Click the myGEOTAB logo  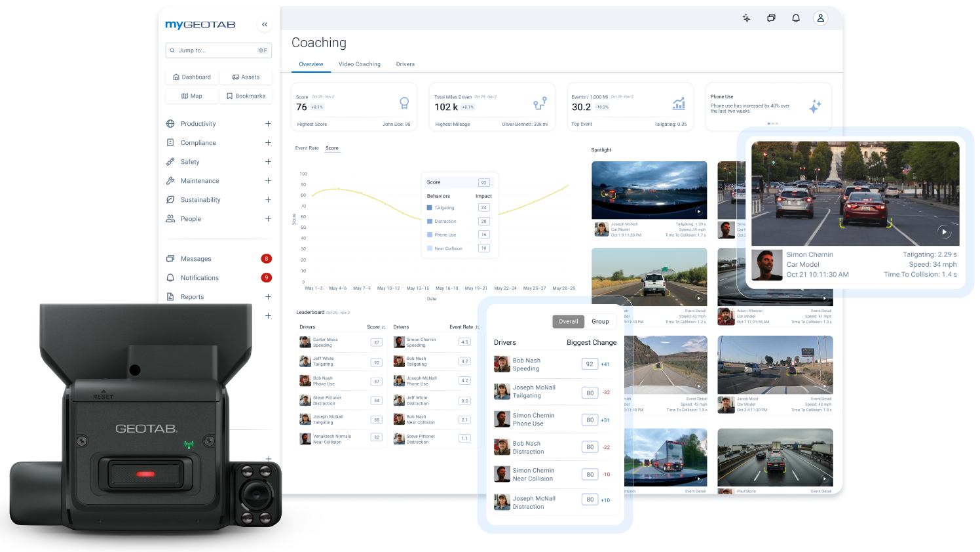[200, 25]
